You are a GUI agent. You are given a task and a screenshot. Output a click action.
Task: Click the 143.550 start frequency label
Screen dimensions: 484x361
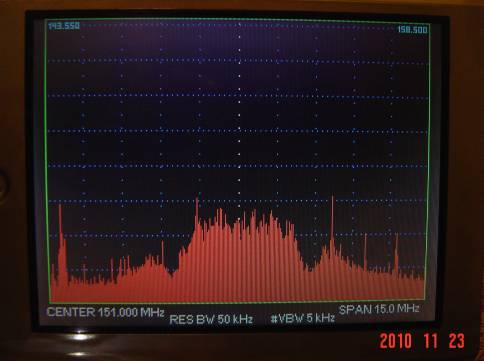tap(64, 26)
